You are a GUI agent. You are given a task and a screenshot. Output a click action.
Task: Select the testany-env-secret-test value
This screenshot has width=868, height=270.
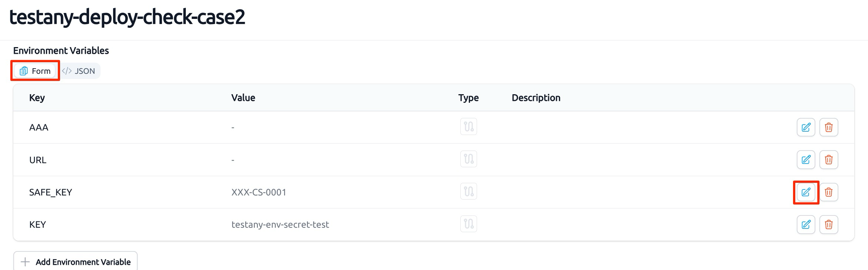[280, 224]
